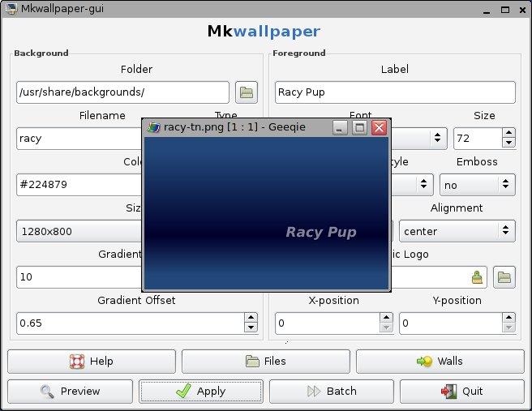Increase the Y-position value
This screenshot has height=411, width=532.
coord(508,318)
